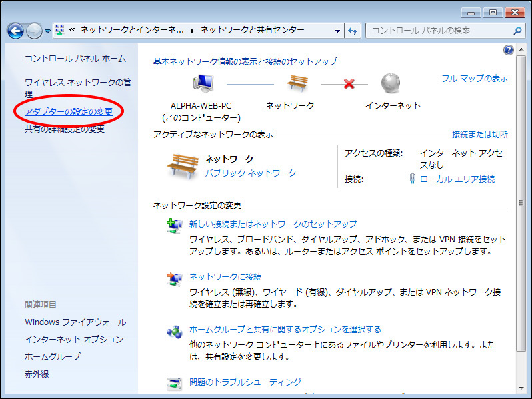532x399 pixels.
Task: Click フル マップの表示 link
Action: pyautogui.click(x=474, y=78)
